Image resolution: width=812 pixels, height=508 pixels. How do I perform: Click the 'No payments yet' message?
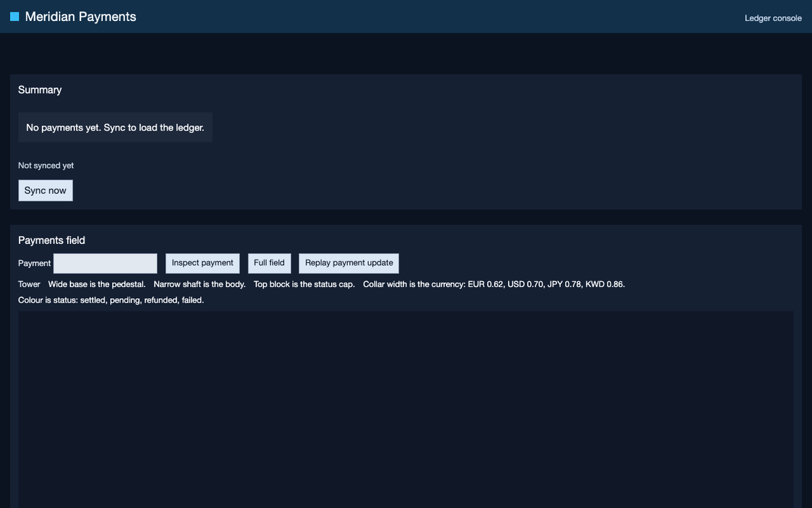[115, 127]
